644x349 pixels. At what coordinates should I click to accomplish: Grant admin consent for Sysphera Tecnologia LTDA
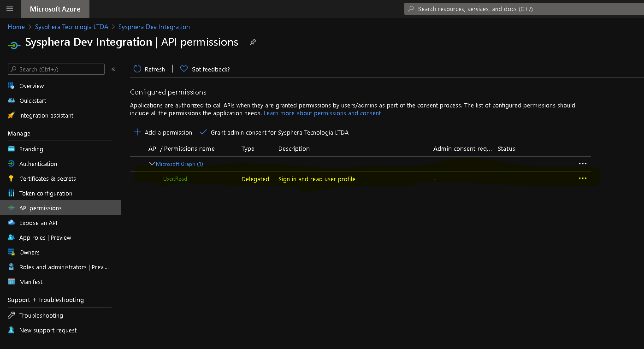coord(274,132)
